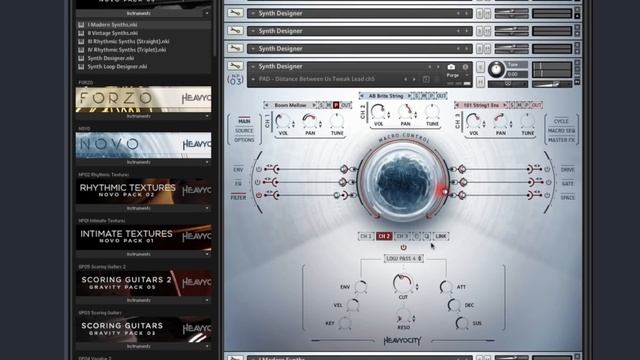Toggle the red filter power button below CH 2
This screenshot has width=640, height=360.
tap(403, 247)
